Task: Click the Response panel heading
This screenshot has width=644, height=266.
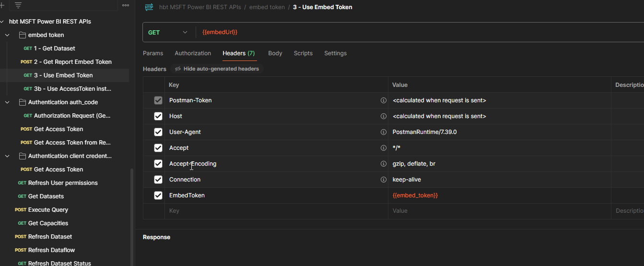Action: click(156, 237)
